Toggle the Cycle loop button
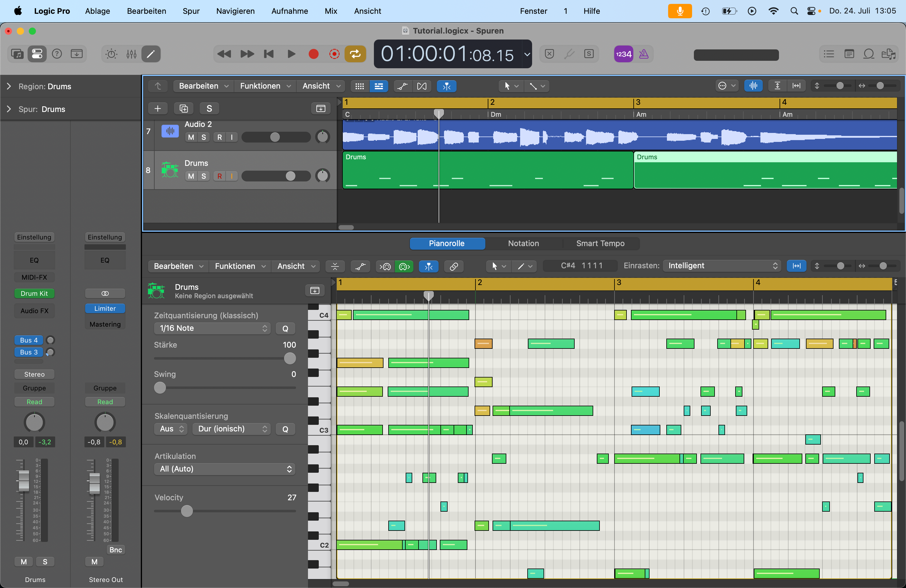Screen dimensions: 906x588 (x=355, y=54)
